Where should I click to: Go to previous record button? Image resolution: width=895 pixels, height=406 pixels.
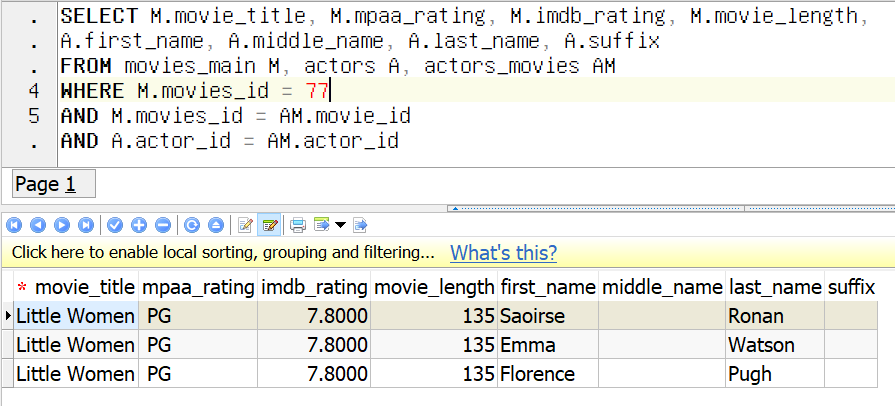pyautogui.click(x=38, y=226)
